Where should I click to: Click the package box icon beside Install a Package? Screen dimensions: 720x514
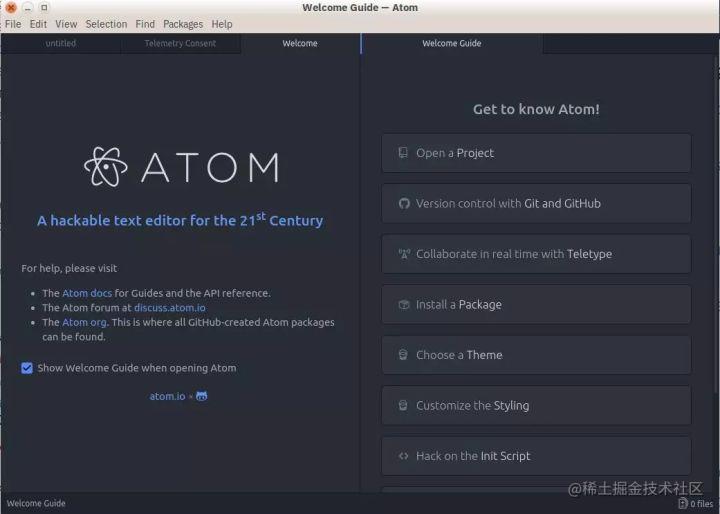(404, 304)
